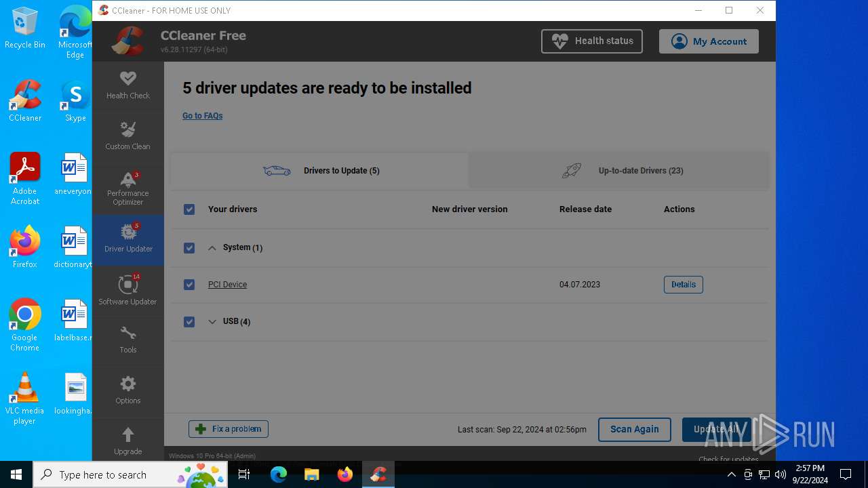Open the volume control in tray
The image size is (868, 488).
[781, 474]
